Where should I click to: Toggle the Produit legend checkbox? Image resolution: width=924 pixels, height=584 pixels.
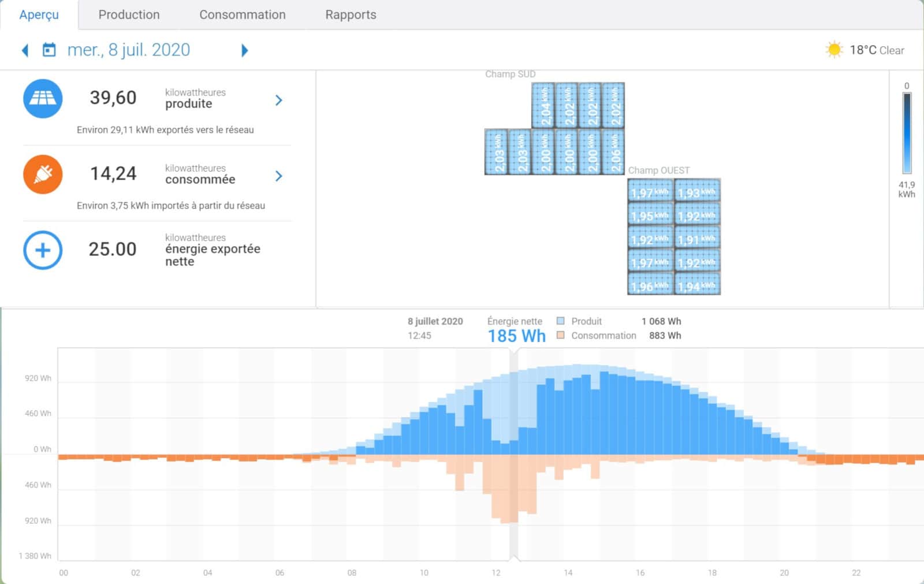(560, 321)
